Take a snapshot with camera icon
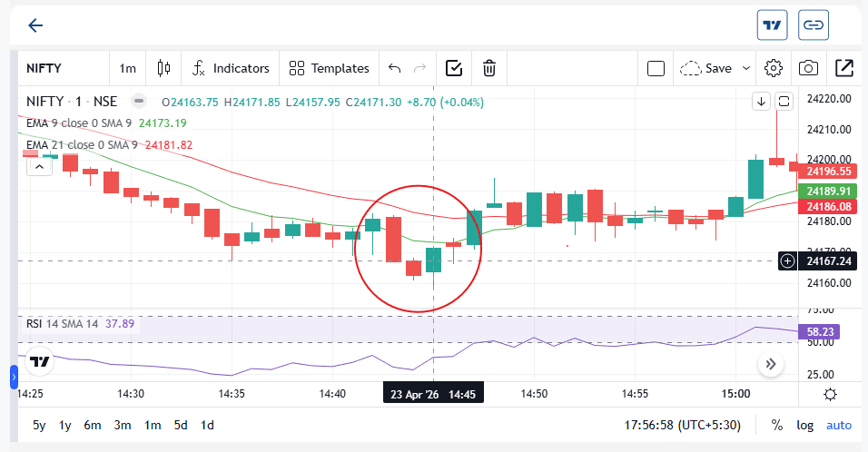The image size is (868, 452). 808,68
